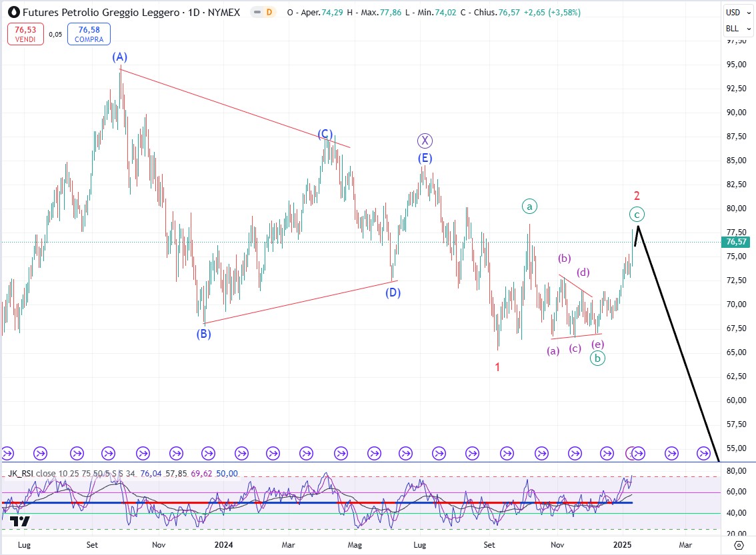The height and width of the screenshot is (555, 756).
Task: Click the high price value 77,86
Action: pos(391,13)
